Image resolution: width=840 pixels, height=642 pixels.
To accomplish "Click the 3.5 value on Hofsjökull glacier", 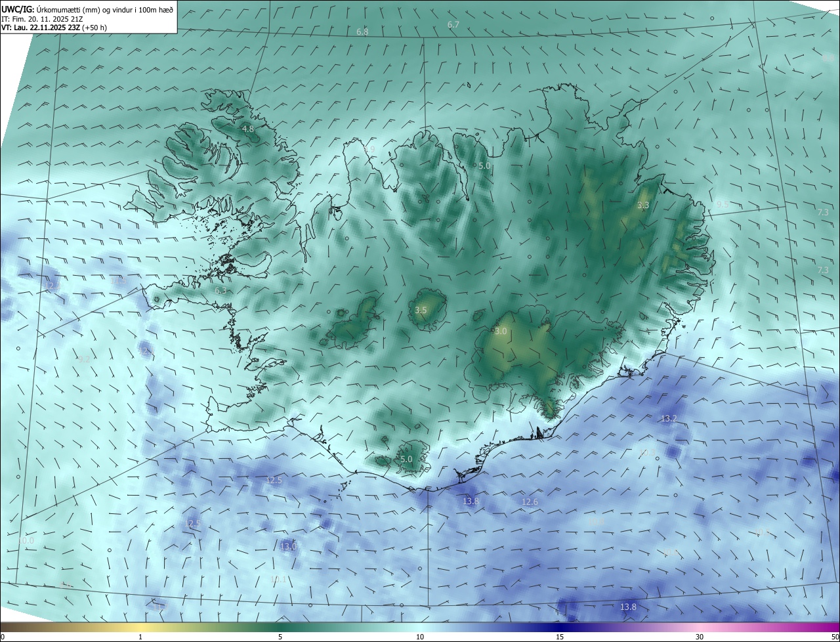I will [x=421, y=310].
